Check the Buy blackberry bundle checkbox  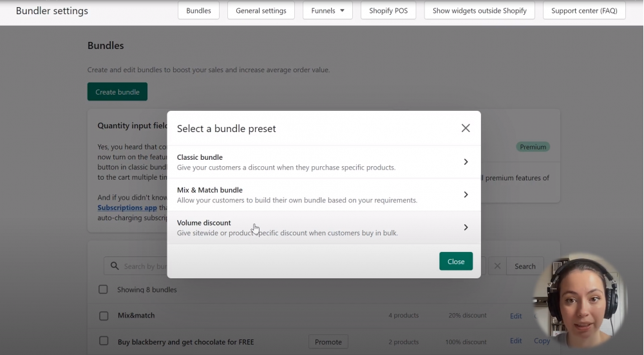(x=104, y=341)
